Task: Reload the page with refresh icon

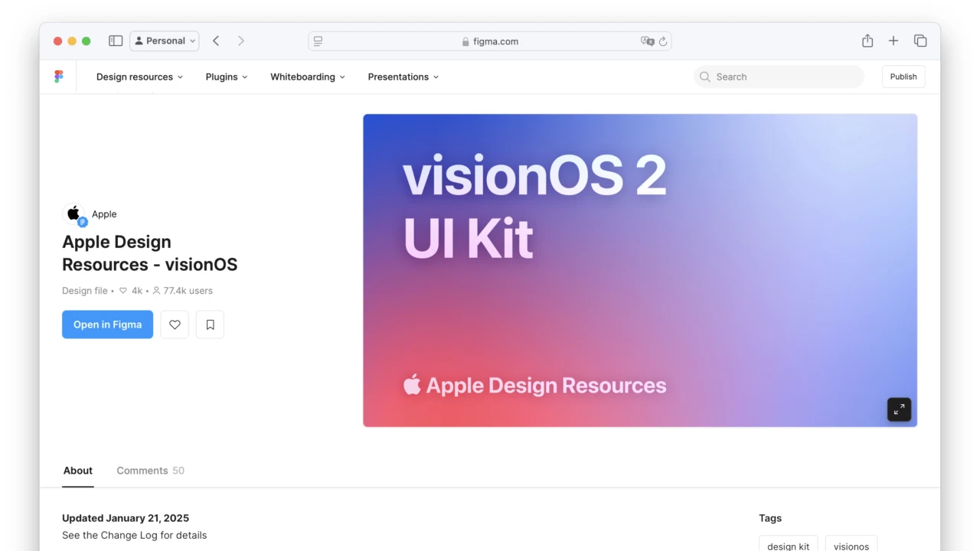Action: tap(663, 41)
